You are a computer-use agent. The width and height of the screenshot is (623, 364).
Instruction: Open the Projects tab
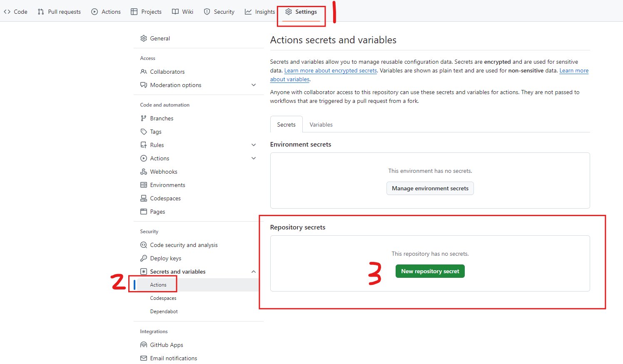coord(146,12)
